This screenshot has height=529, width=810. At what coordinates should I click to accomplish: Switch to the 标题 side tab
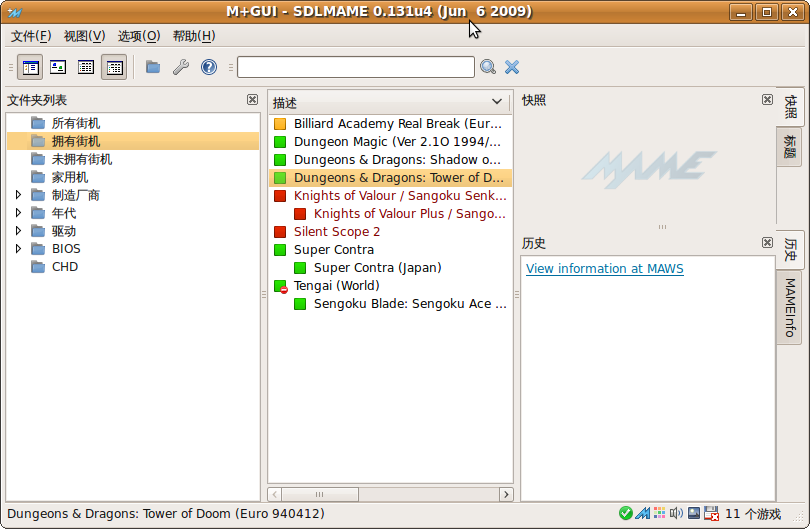(789, 147)
